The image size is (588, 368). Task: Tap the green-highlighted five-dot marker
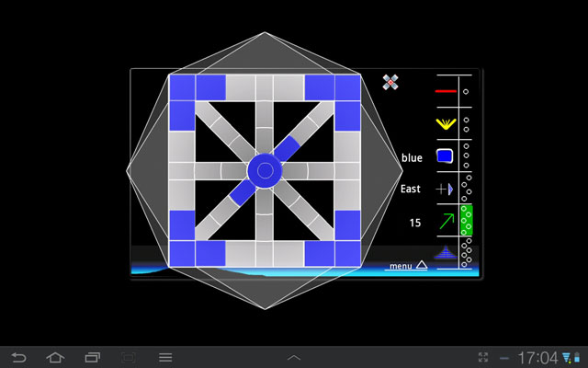(x=467, y=220)
